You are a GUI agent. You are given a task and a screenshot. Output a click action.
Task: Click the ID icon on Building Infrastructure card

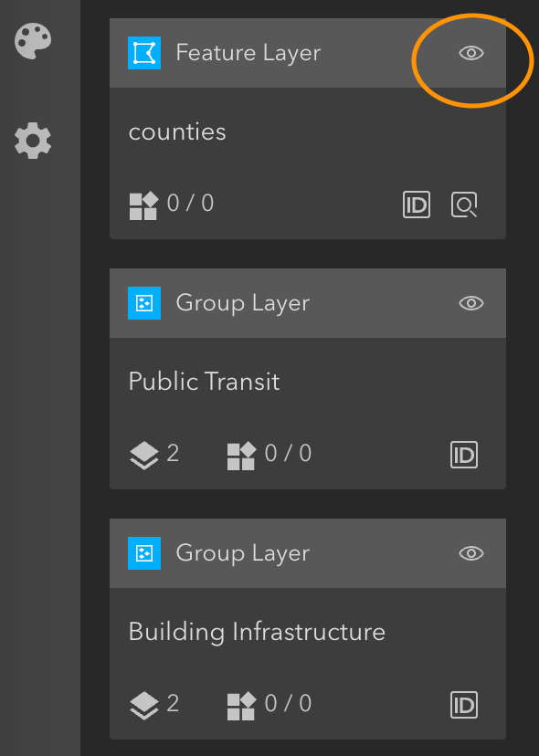pos(464,705)
